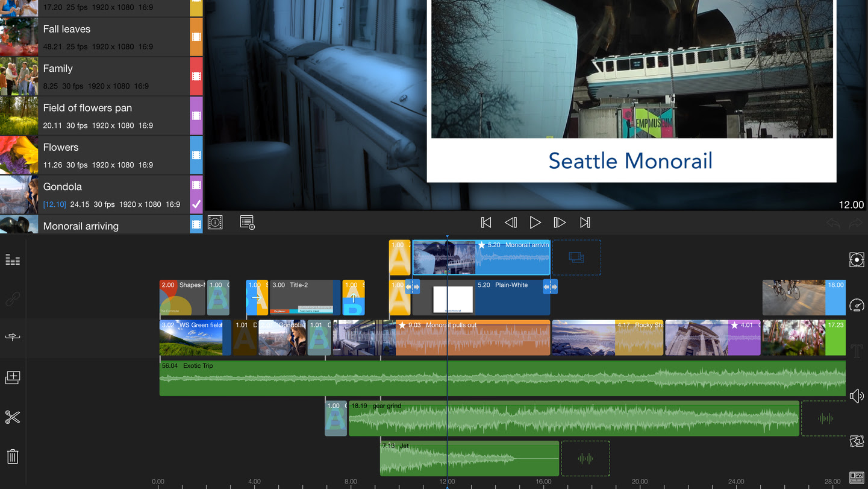Select the Jet audio clip
Screen dimensions: 868x489
[469, 458]
